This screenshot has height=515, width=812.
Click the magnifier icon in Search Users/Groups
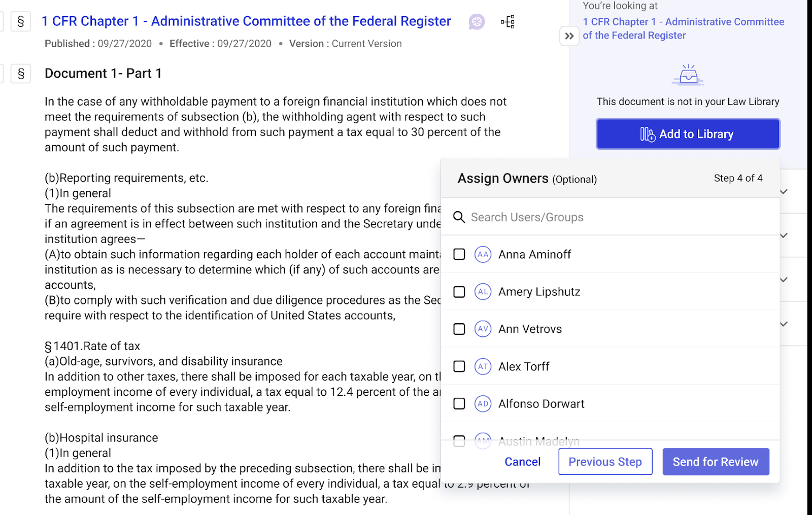[459, 217]
